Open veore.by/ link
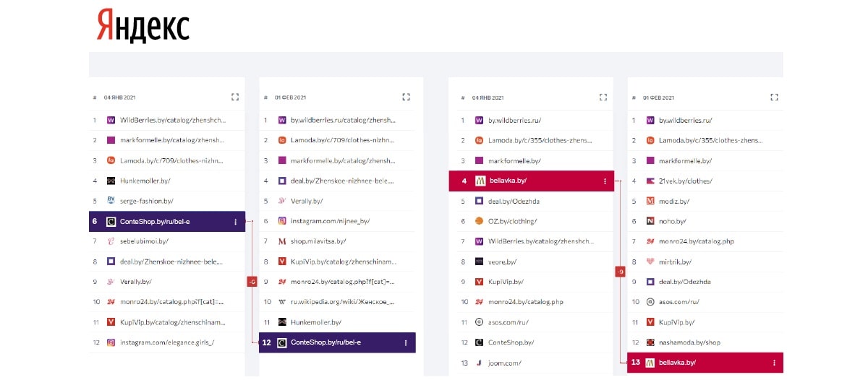This screenshot has height=380, width=868. [x=503, y=262]
